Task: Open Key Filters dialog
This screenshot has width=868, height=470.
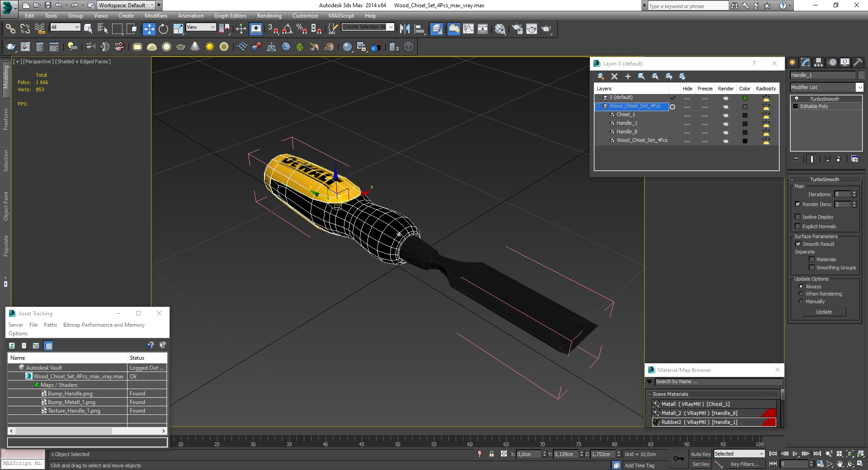Action: (745, 464)
